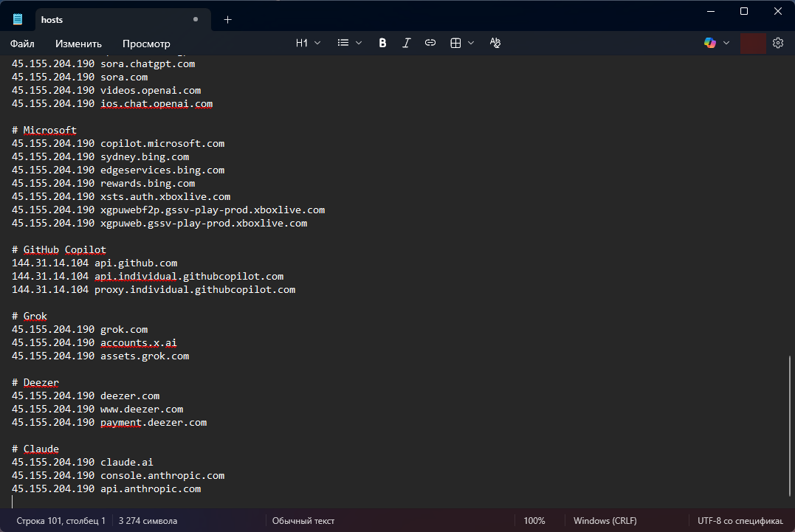Toggle italic formatting in toolbar
This screenshot has width=795, height=532.
click(406, 44)
